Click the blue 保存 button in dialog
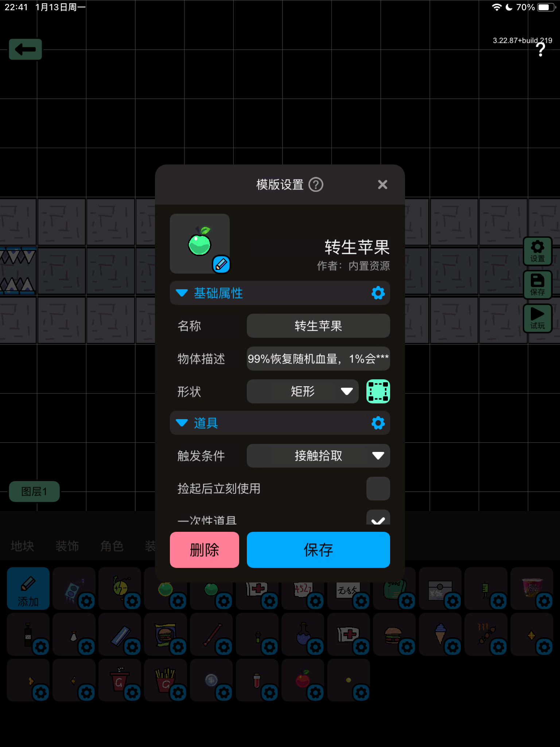 [318, 550]
